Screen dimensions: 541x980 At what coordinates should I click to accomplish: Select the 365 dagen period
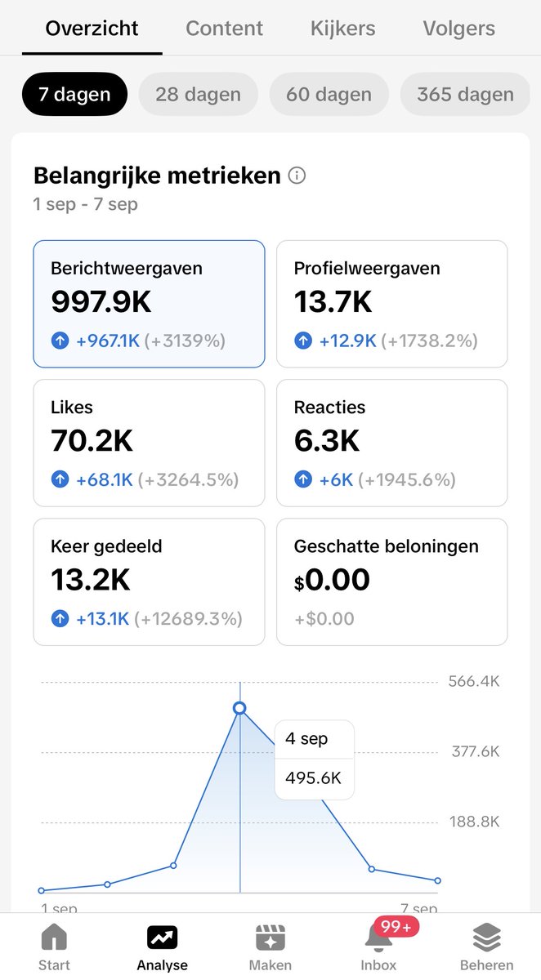(x=465, y=94)
